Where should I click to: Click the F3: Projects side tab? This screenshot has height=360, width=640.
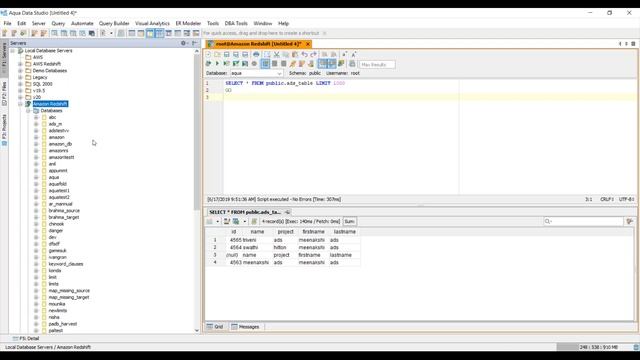pos(4,130)
